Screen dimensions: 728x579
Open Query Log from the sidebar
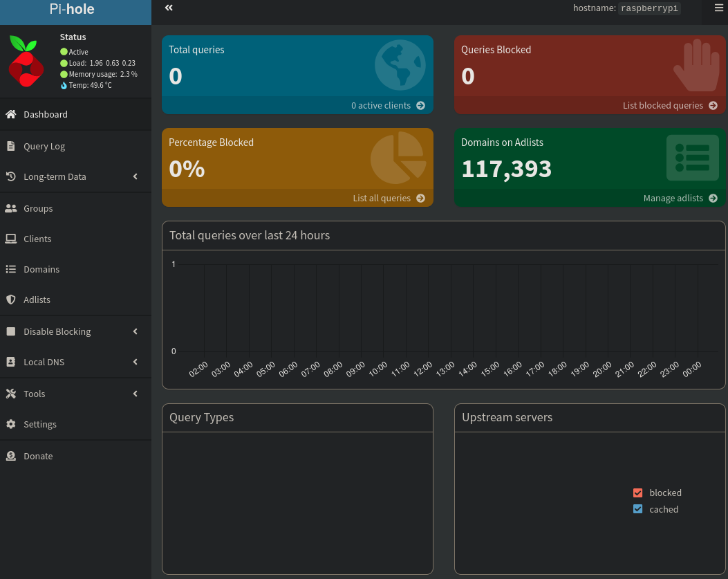pos(44,146)
